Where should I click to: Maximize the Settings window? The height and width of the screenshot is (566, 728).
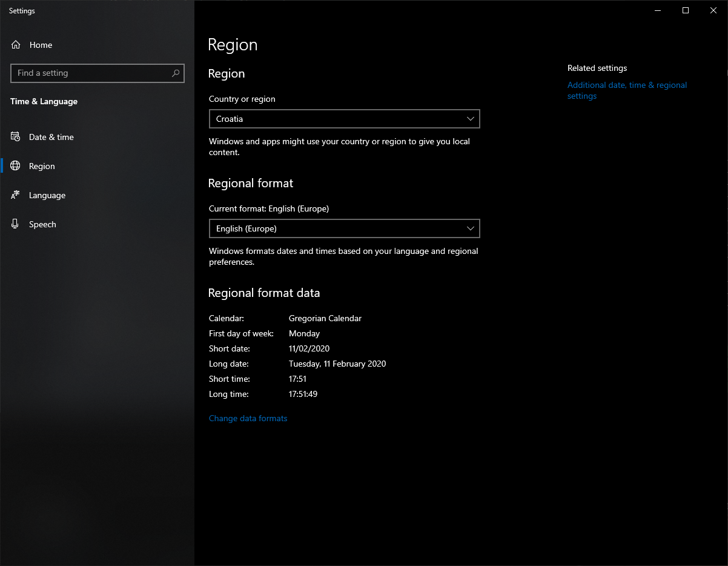(686, 10)
